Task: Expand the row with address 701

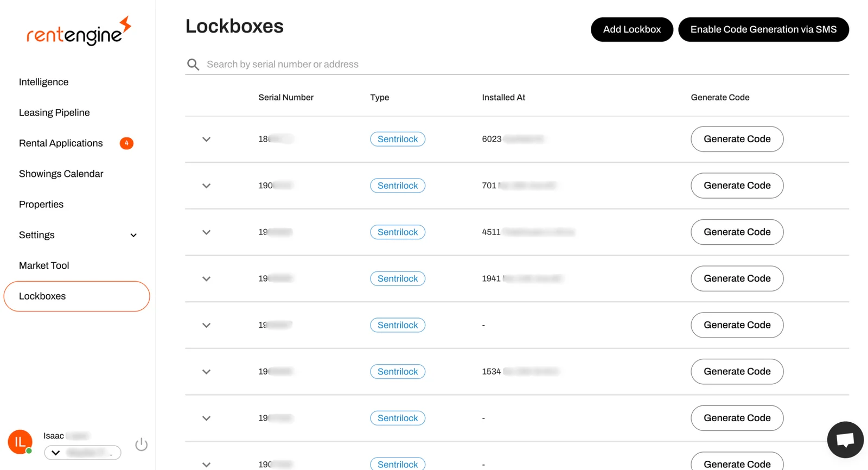Action: [x=206, y=186]
